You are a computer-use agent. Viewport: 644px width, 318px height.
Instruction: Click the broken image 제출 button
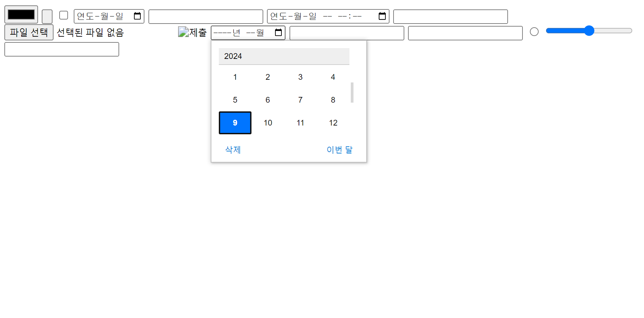(192, 32)
